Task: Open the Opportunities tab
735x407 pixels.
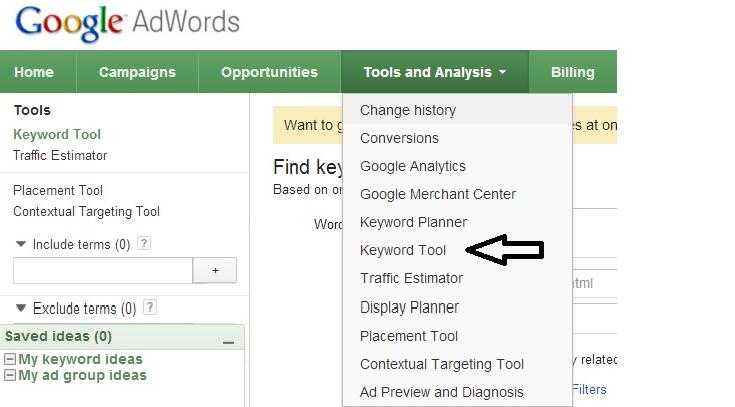Action: (270, 72)
